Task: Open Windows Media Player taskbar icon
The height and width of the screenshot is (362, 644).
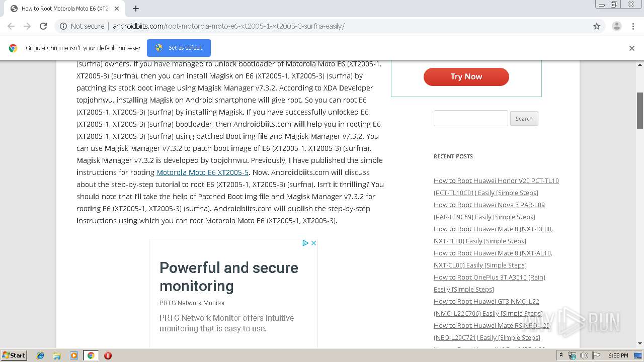Action: pos(73,355)
